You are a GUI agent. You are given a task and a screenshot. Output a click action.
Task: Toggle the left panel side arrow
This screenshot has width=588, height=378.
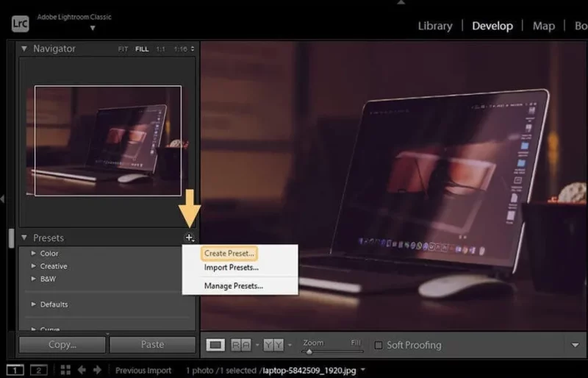click(x=2, y=199)
